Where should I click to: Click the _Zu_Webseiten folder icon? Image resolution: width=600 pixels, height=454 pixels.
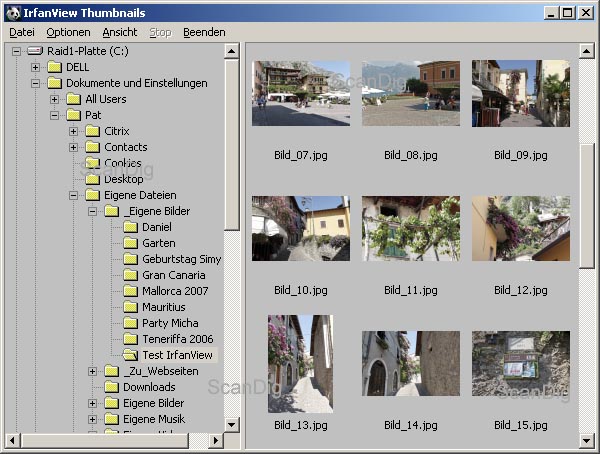click(x=111, y=371)
